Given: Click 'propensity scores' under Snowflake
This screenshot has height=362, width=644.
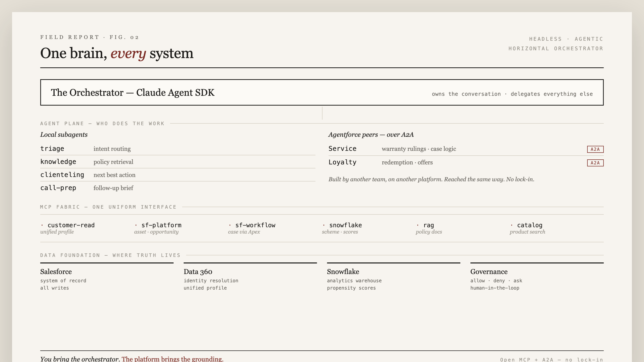Looking at the screenshot, I should click(x=351, y=288).
